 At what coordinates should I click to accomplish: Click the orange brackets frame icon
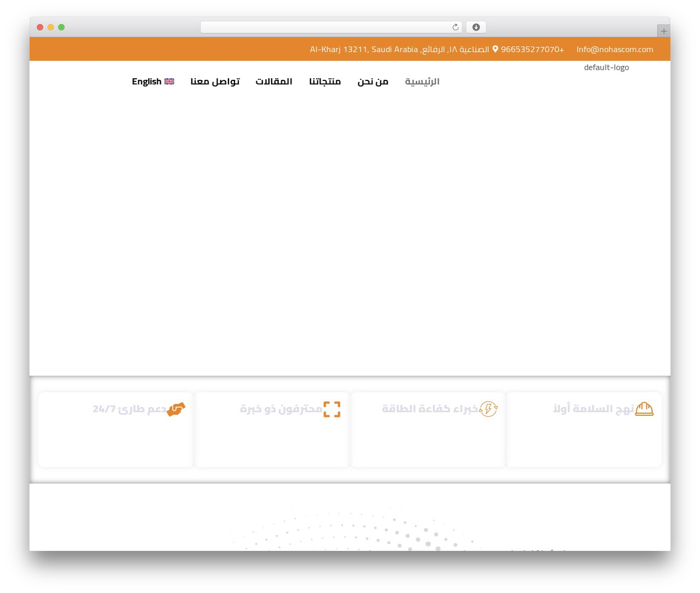[332, 409]
